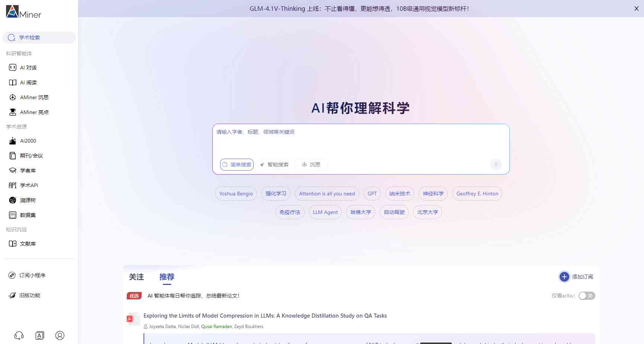This screenshot has width=644, height=344.
Task: Click the GLM-4.1V-Thinking announcement banner text
Action: coord(359,9)
